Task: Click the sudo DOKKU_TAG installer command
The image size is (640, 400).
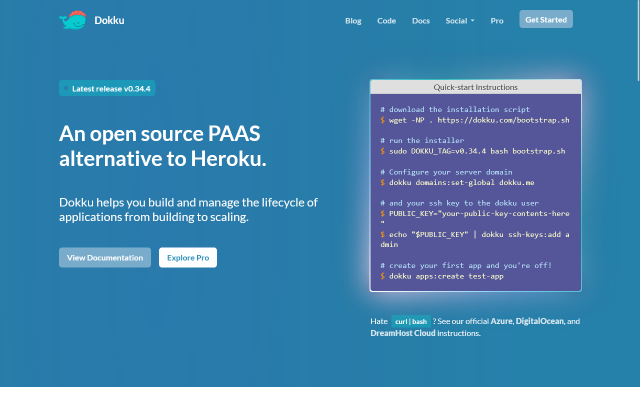Action: [473, 151]
